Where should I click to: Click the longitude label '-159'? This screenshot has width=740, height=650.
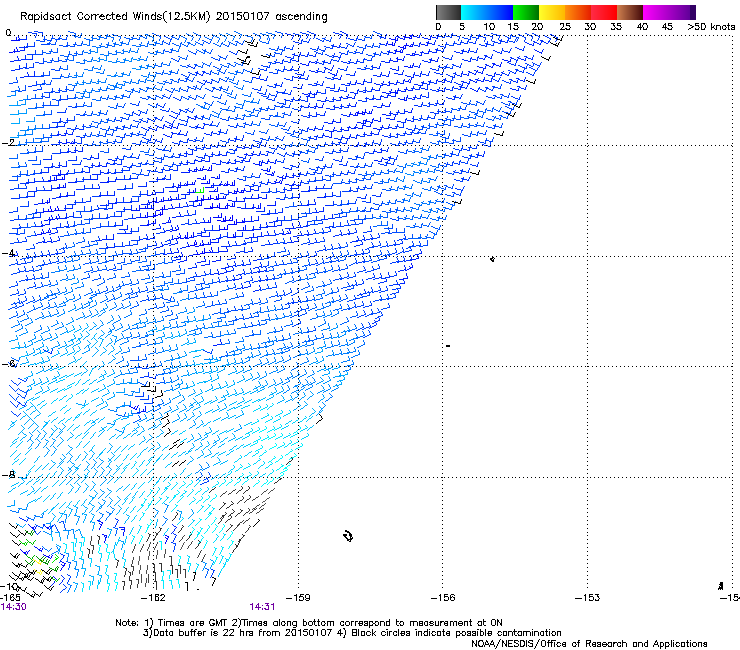click(298, 598)
